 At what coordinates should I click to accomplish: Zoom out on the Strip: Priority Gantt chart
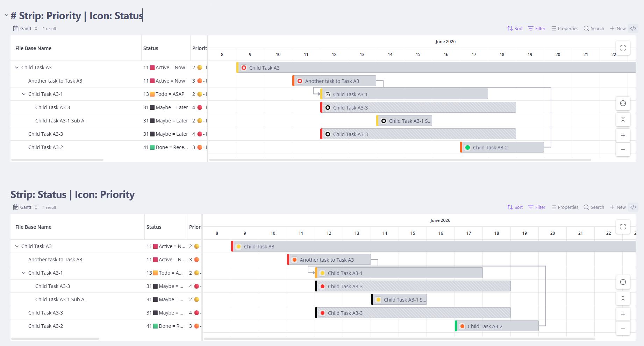623,149
